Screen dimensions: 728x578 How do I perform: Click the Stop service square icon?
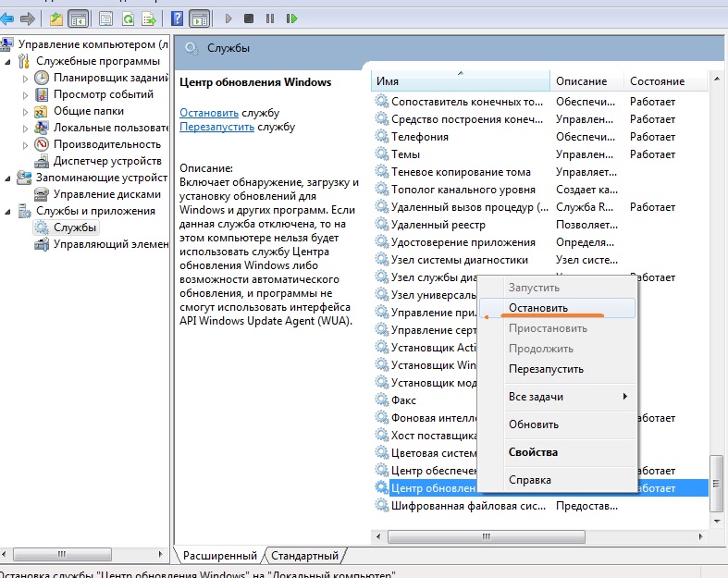pyautogui.click(x=249, y=18)
